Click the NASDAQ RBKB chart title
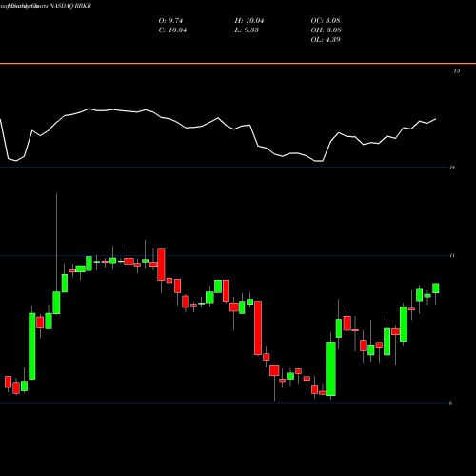The width and height of the screenshot is (476, 476). tap(70, 6)
